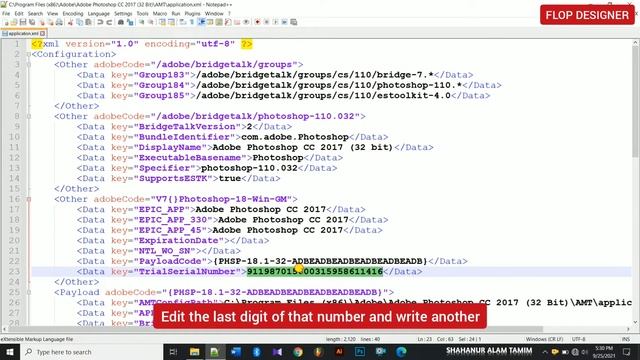Click the vertical scrollbar thumb
640x360 pixels.
tap(635, 102)
